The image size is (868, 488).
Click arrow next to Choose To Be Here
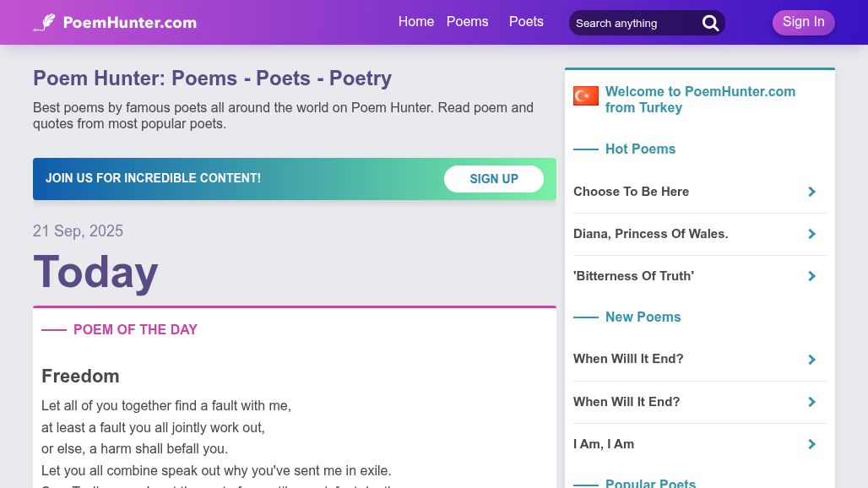(811, 192)
